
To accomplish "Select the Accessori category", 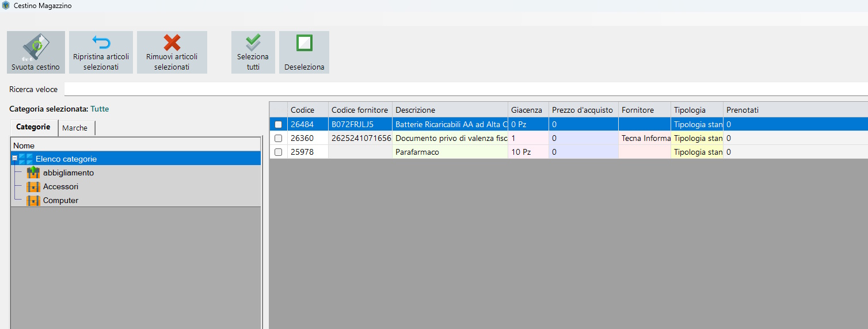I will [x=60, y=186].
